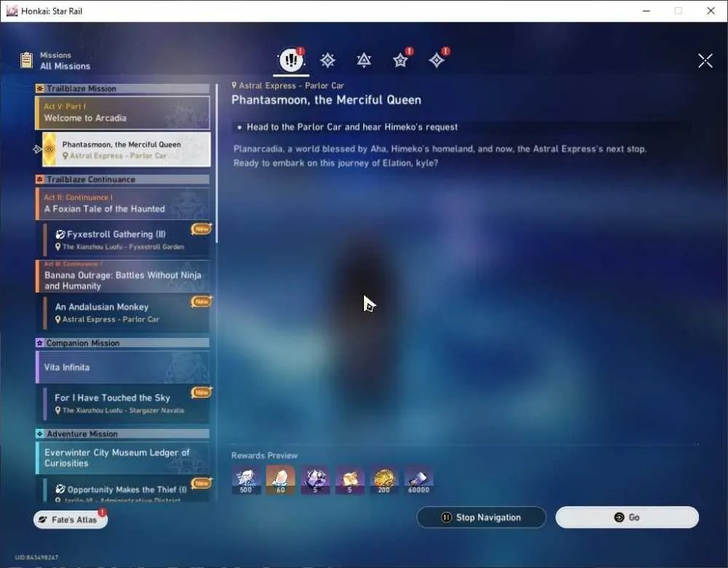Click the Honkai: Star Rail title bar icon
The image size is (728, 568).
[x=12, y=11]
